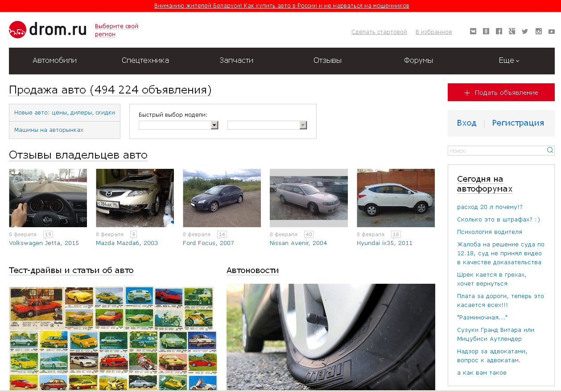The image size is (561, 392).
Task: Open the 16 comments badge for Hyundai ix35
Action: pos(396,234)
